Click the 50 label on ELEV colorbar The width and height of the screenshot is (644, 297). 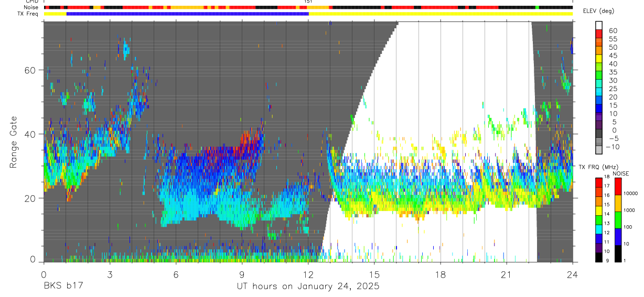tap(613, 47)
